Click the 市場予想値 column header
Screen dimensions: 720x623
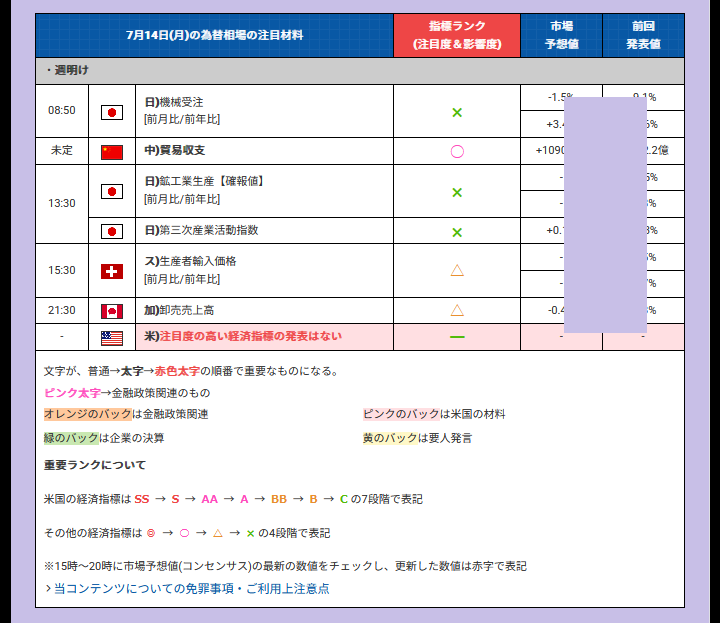[x=561, y=35]
